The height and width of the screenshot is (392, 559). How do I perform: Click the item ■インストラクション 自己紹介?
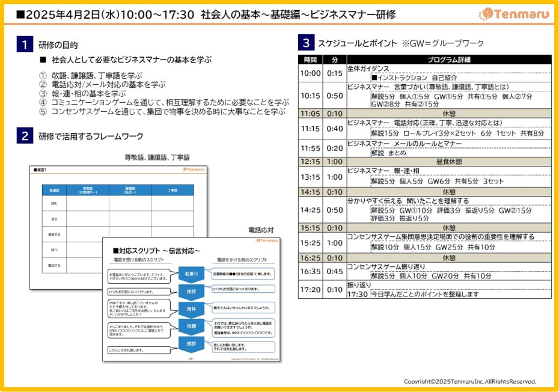(414, 78)
